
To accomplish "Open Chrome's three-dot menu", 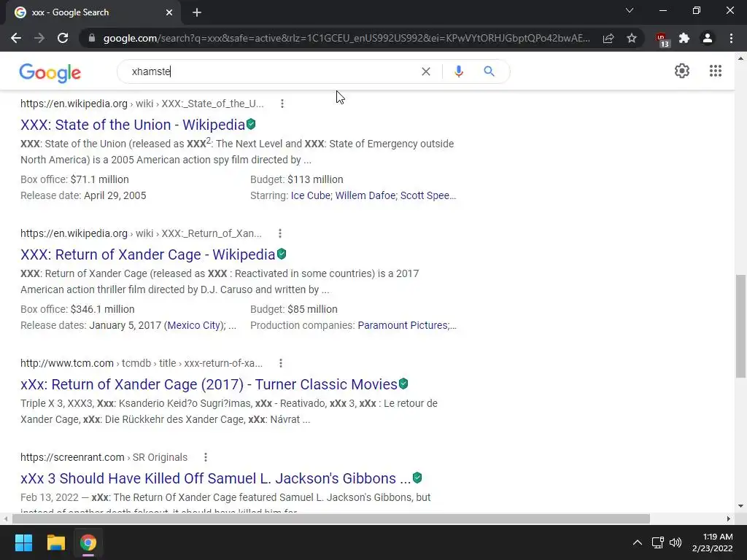I will (731, 38).
